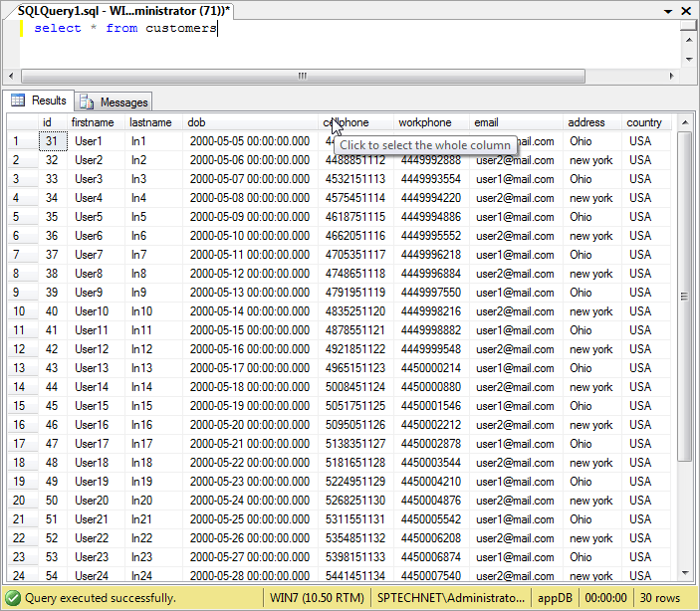This screenshot has height=611, width=700.
Task: Click the Messages tab icon
Action: tap(87, 102)
